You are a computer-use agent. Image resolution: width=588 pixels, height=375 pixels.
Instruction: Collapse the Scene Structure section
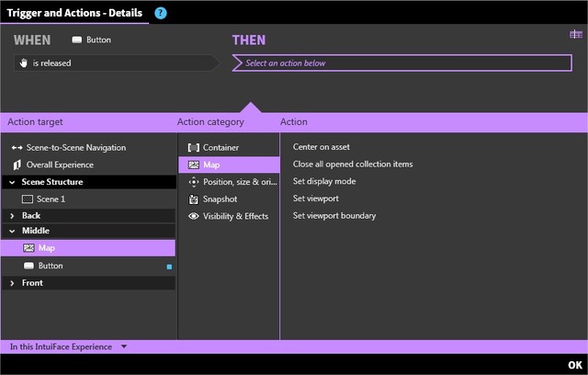click(12, 182)
